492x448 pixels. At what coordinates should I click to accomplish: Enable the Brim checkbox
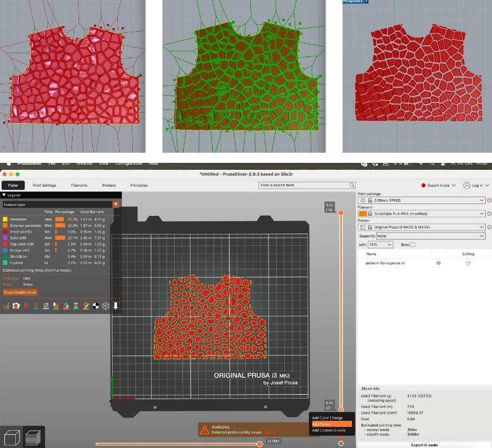point(413,245)
